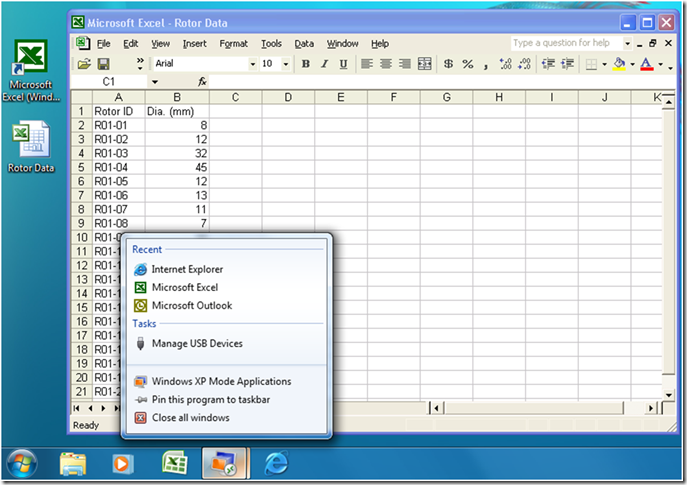Open the Tools menu
Image resolution: width=687 pixels, height=485 pixels.
(271, 43)
